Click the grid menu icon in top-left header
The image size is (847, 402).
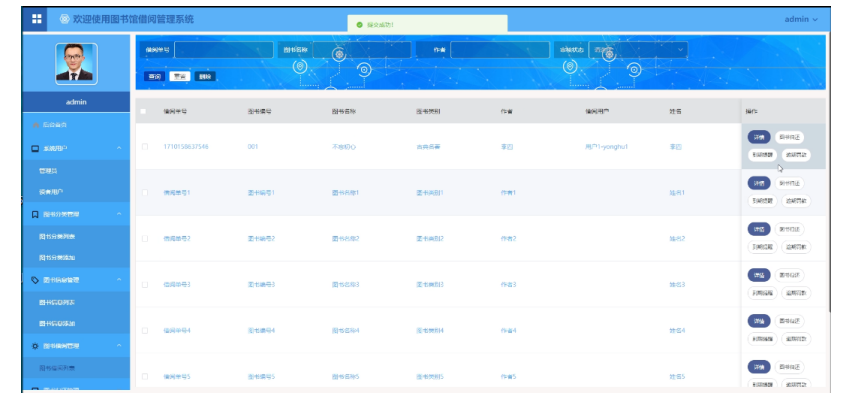tap(36, 19)
